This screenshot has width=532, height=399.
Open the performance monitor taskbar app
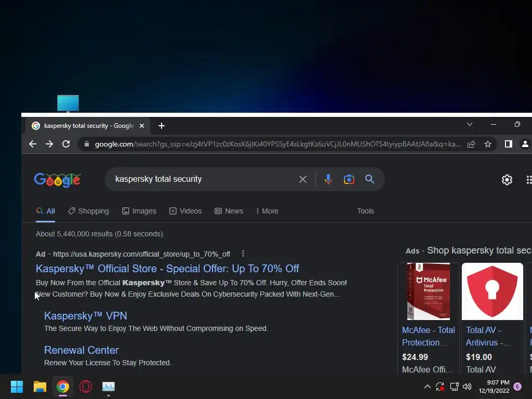coord(109,387)
